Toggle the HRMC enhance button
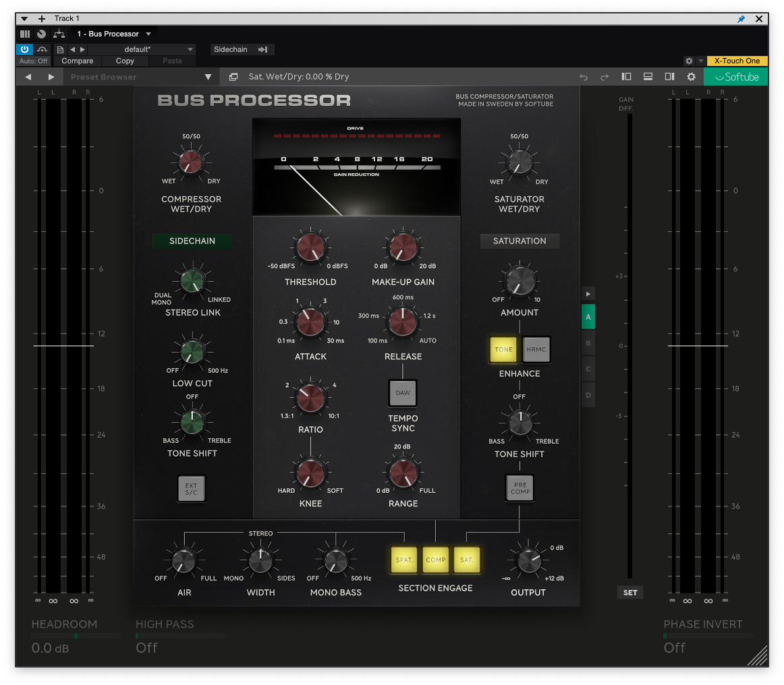Screen dimensions: 784x685 coord(536,350)
